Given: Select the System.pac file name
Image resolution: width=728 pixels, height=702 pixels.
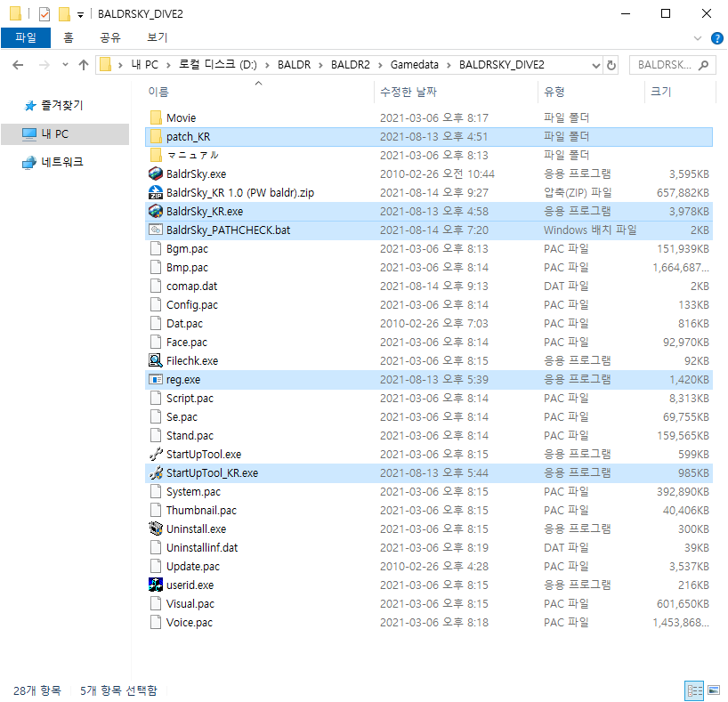Looking at the screenshot, I should point(193,491).
